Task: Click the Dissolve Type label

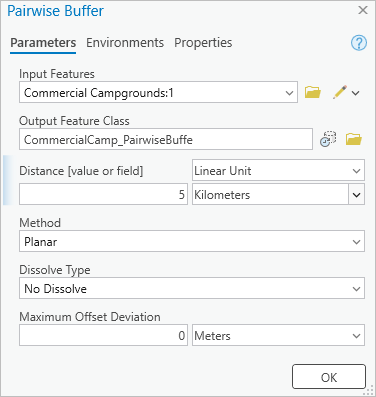Action: point(55,270)
